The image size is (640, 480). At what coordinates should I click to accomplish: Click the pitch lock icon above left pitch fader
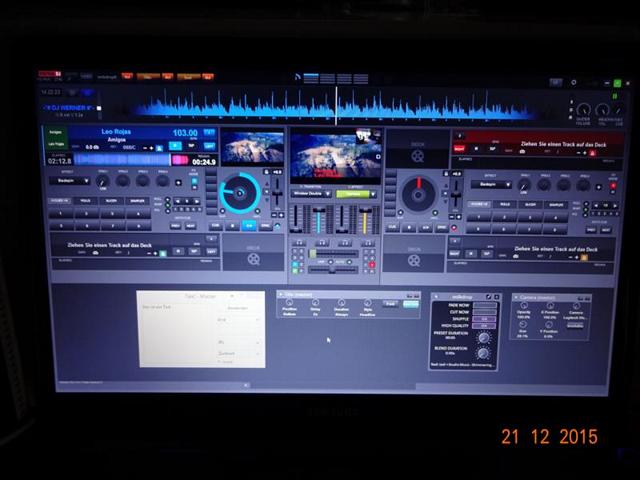coord(267,172)
